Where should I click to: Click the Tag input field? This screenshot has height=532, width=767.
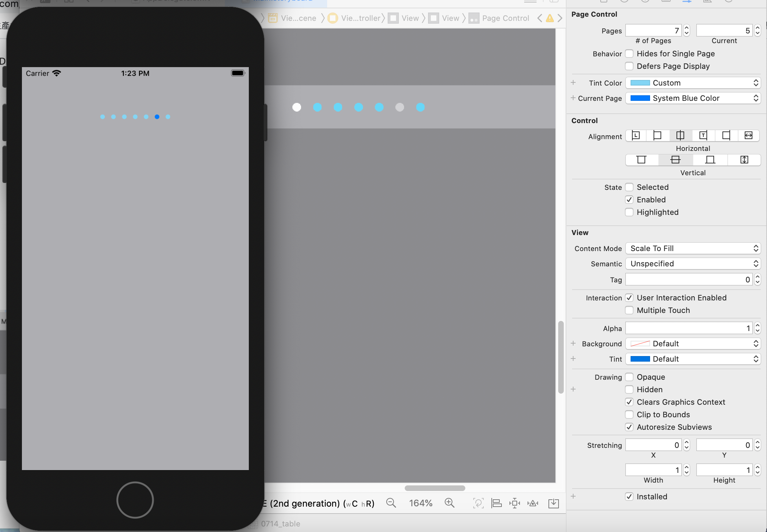point(688,280)
